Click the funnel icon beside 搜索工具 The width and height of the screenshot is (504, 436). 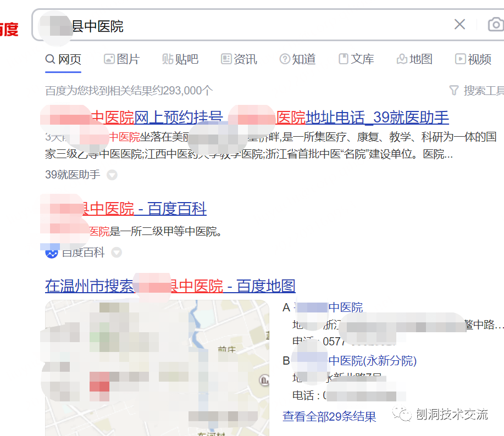coord(454,91)
